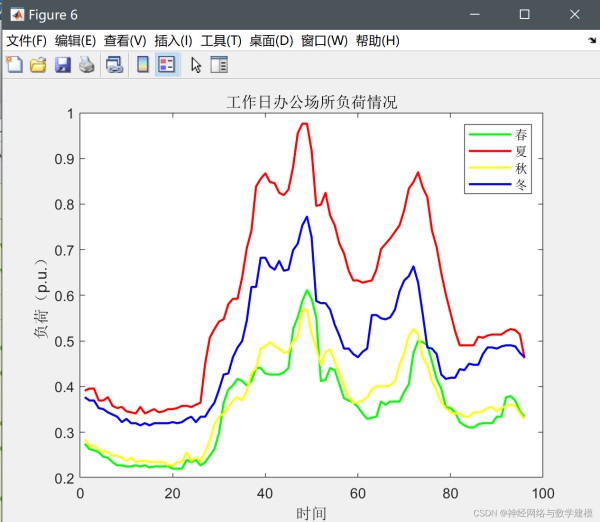
Task: Click the dock figure arrow at menu bar end
Action: 592,40
